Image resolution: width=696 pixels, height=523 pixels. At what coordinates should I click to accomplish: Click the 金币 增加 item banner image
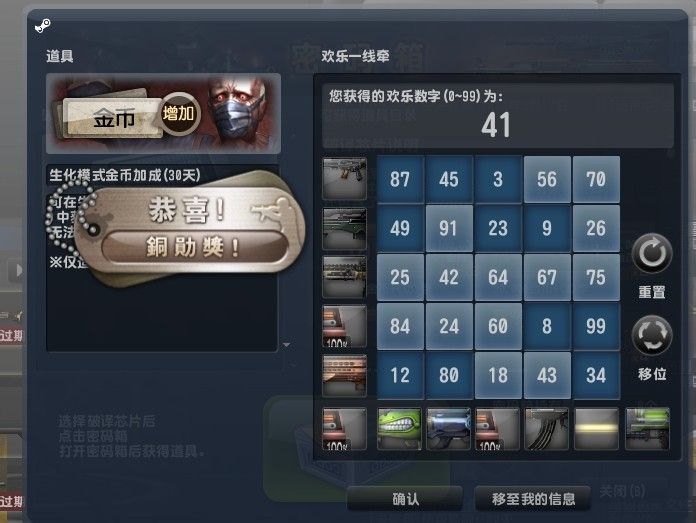pyautogui.click(x=163, y=114)
